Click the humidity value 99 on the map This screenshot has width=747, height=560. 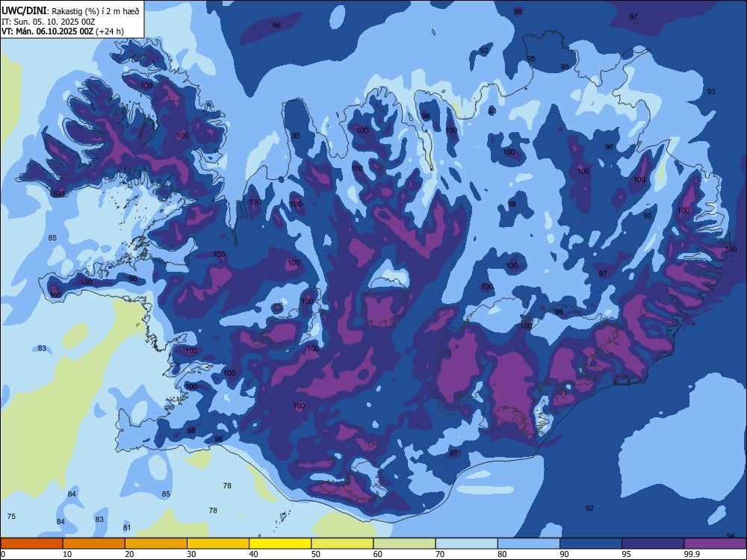pyautogui.click(x=426, y=116)
